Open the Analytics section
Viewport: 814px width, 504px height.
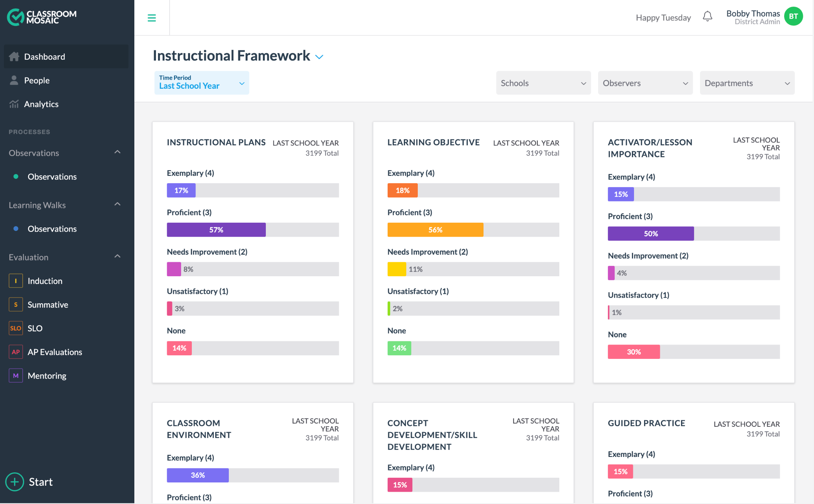coord(41,104)
